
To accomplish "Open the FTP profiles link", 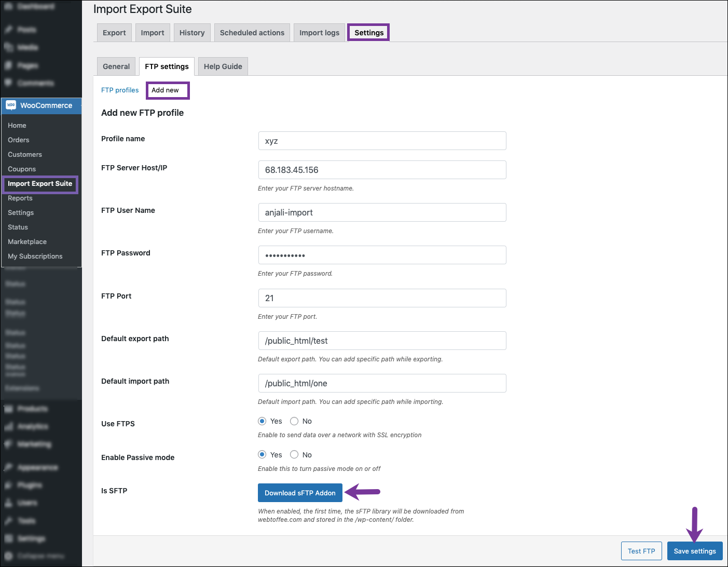I will click(120, 90).
